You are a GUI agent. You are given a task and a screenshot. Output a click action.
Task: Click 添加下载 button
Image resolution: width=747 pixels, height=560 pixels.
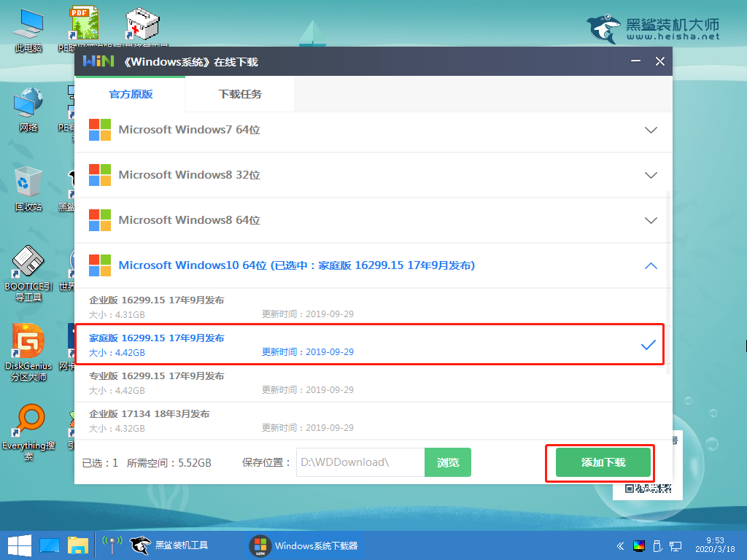[603, 462]
